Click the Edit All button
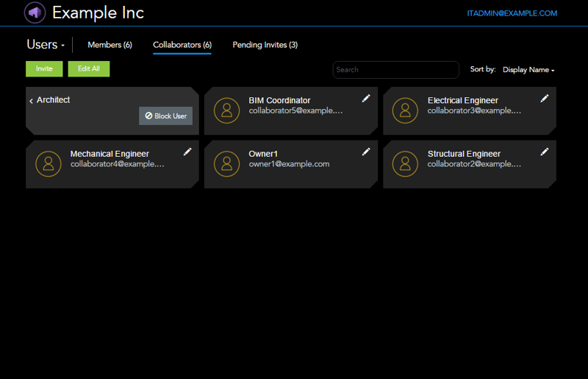The image size is (588, 379). tap(89, 68)
